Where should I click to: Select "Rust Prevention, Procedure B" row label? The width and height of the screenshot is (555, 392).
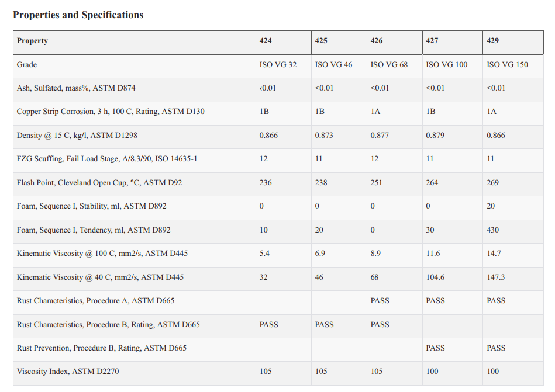[x=102, y=348]
